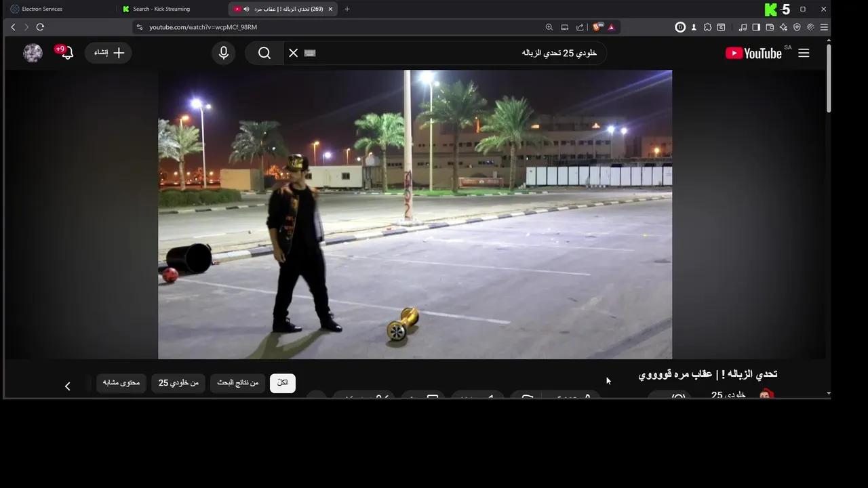Open site settings icon in address bar
The image size is (868, 488).
pyautogui.click(x=140, y=27)
